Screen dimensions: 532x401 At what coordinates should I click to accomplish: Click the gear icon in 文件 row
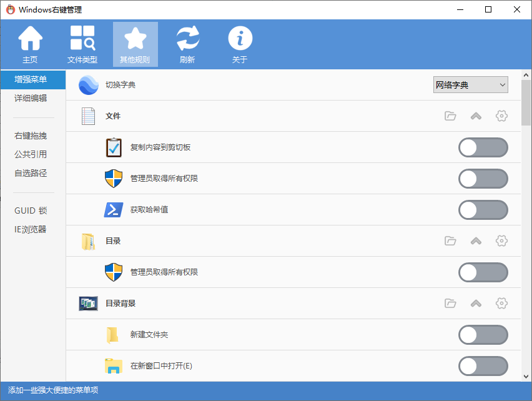501,116
